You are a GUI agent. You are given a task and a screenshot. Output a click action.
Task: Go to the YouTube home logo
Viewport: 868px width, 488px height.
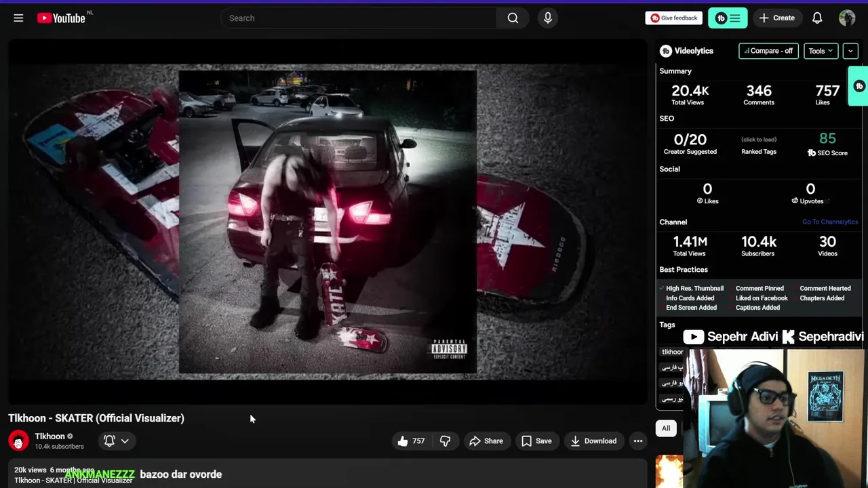(x=61, y=18)
